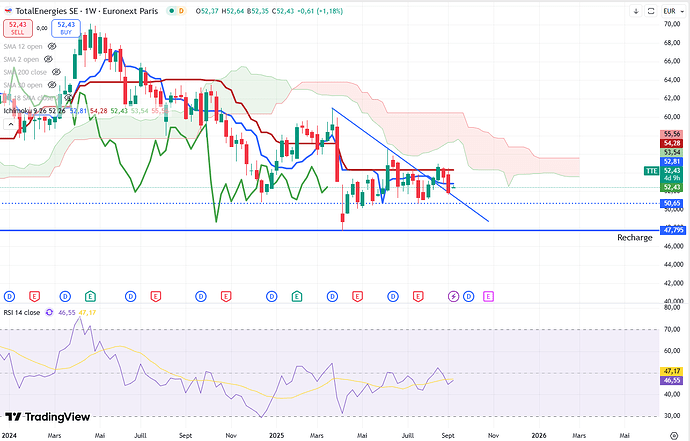Open the TradingView logo link

(48, 417)
